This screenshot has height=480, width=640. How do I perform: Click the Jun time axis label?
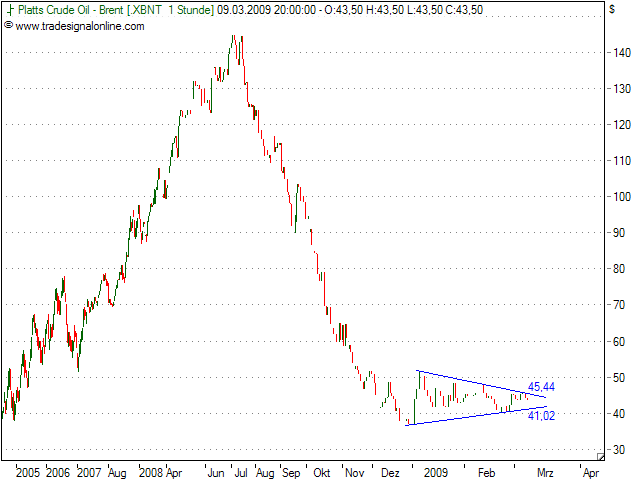[216, 473]
